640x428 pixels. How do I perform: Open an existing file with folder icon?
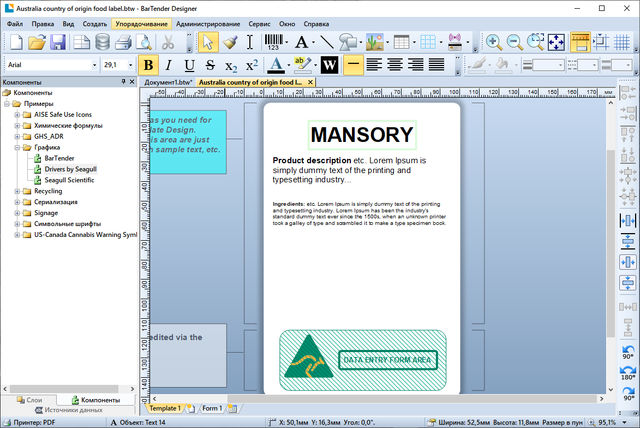coord(37,42)
